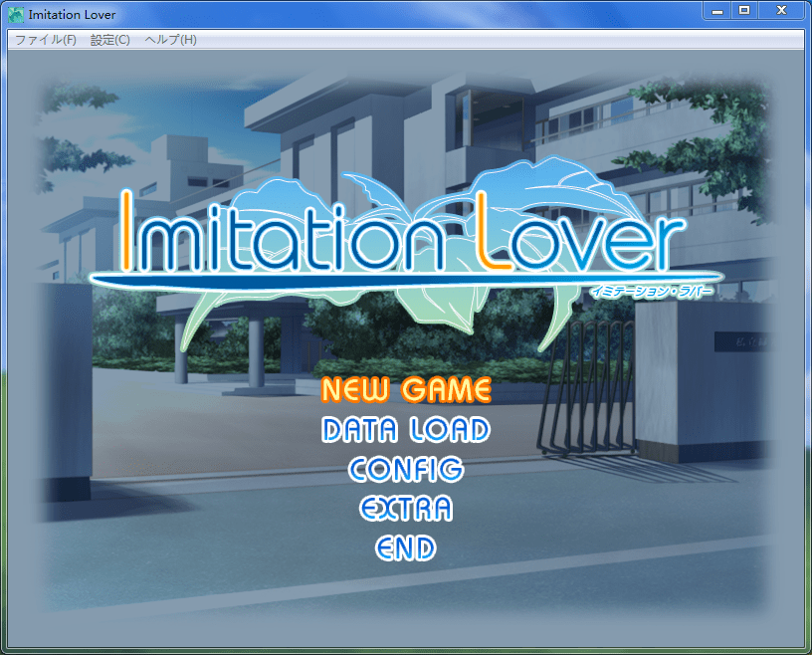812x655 pixels.
Task: Select EXTRA in the title menu
Action: click(x=406, y=509)
